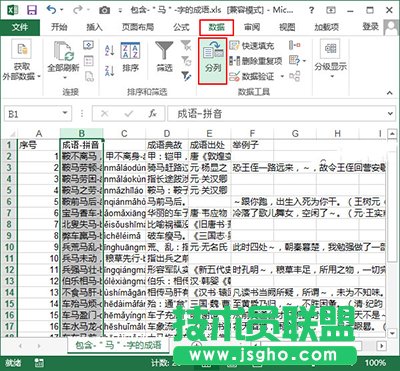Switch to the Home (开始) tab
Viewport: 400px width, 371px height.
click(59, 27)
